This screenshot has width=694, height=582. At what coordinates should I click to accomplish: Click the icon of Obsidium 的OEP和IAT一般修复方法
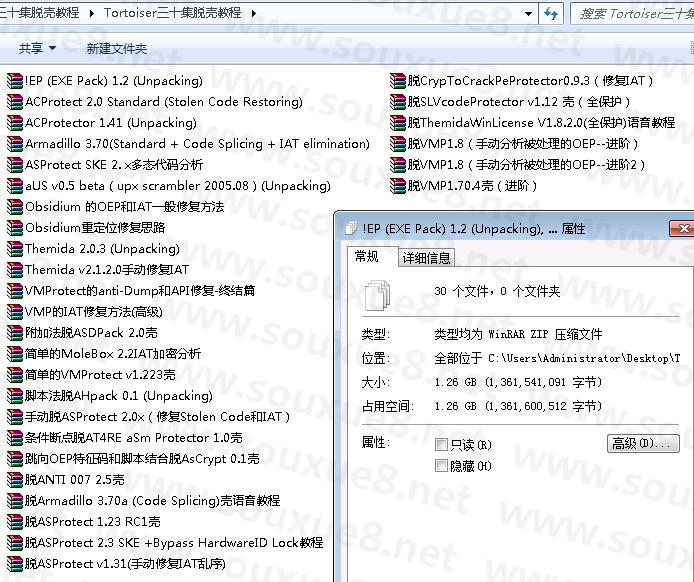click(15, 207)
